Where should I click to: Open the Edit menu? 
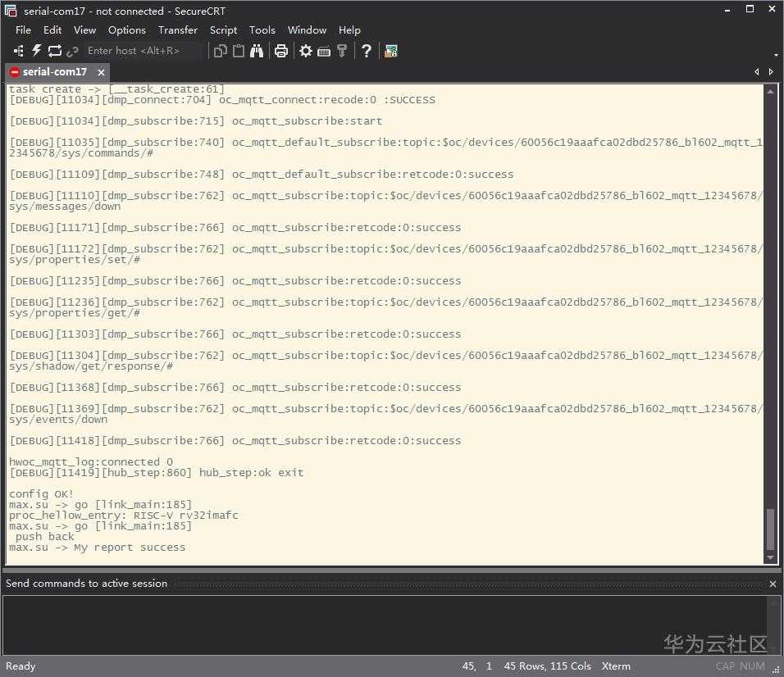[x=52, y=30]
